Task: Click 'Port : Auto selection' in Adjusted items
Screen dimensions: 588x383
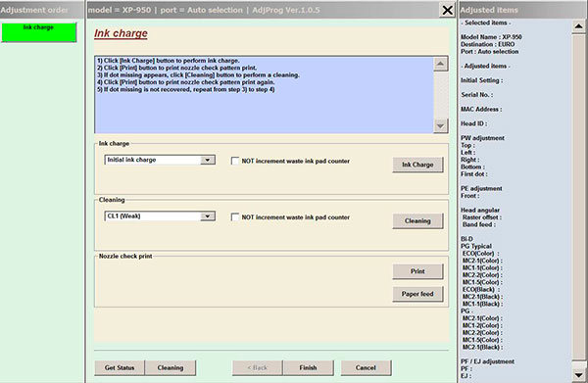Action: (x=490, y=51)
